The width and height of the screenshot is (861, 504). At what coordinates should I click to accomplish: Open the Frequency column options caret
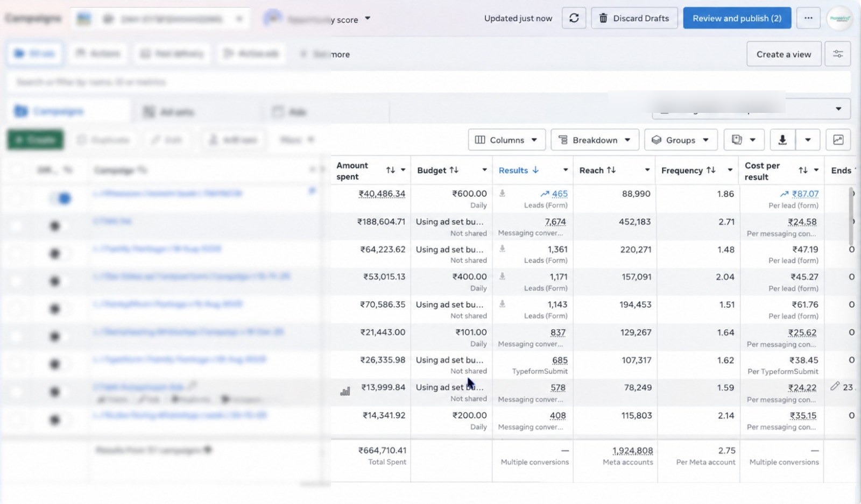point(730,171)
